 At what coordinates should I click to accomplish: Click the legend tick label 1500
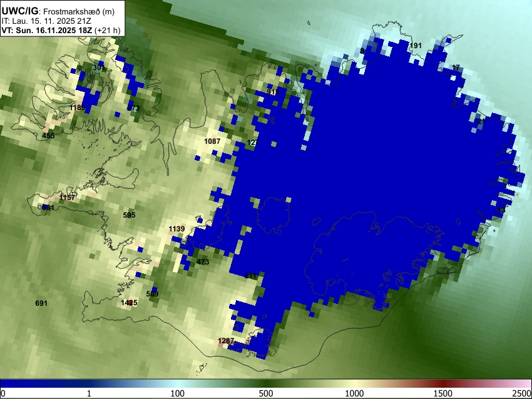coord(443,393)
